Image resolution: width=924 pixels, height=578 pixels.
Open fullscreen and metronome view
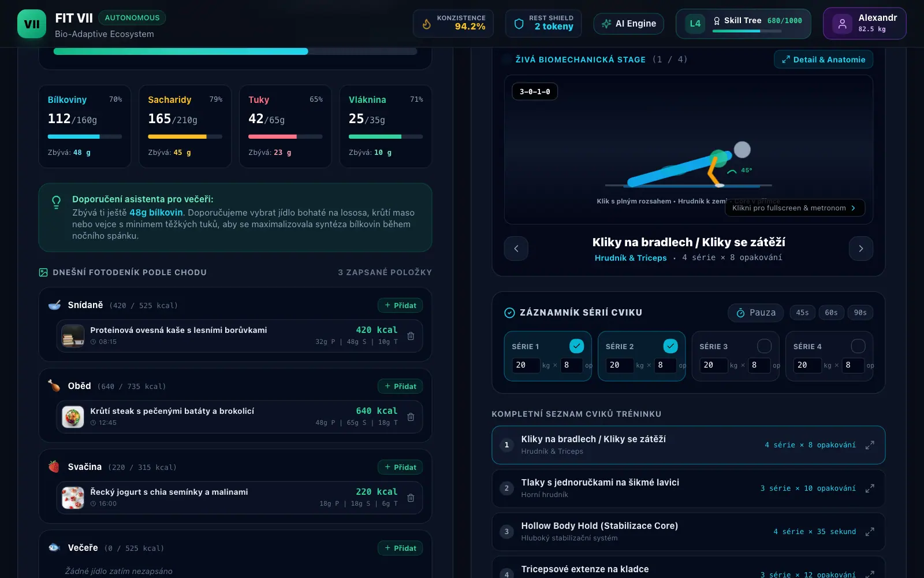point(795,208)
